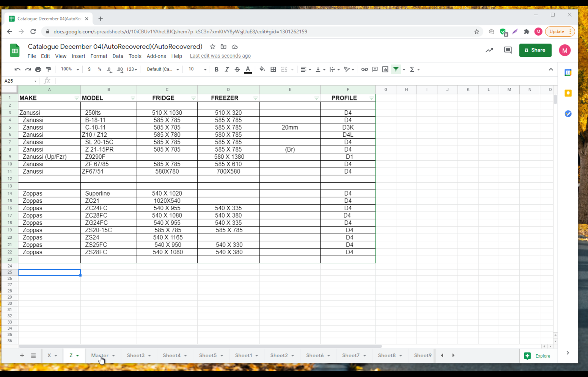Toggle bold formatting
This screenshot has width=588, height=377.
click(x=216, y=69)
